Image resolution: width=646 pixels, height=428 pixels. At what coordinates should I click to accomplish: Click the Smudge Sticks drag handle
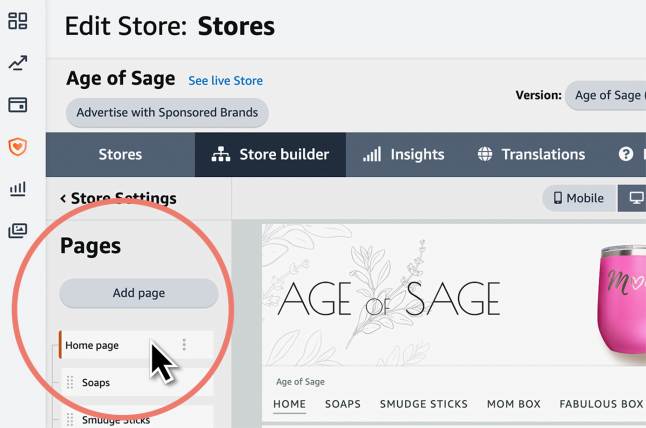[x=70, y=420]
